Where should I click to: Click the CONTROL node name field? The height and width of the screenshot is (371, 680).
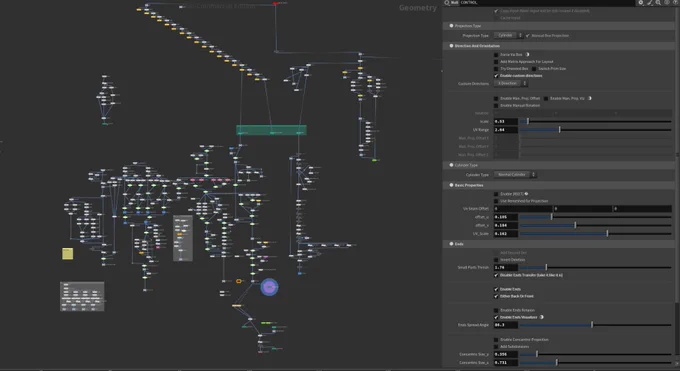pyautogui.click(x=546, y=3)
